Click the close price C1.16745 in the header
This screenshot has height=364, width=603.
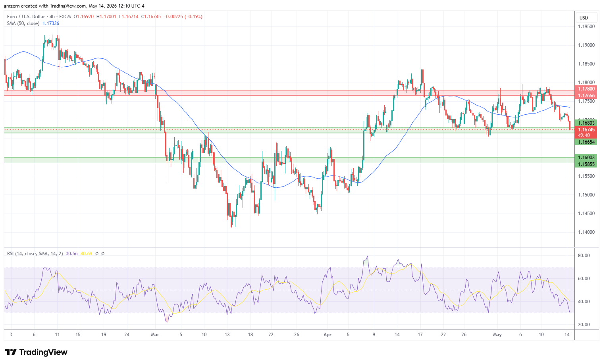(x=151, y=17)
